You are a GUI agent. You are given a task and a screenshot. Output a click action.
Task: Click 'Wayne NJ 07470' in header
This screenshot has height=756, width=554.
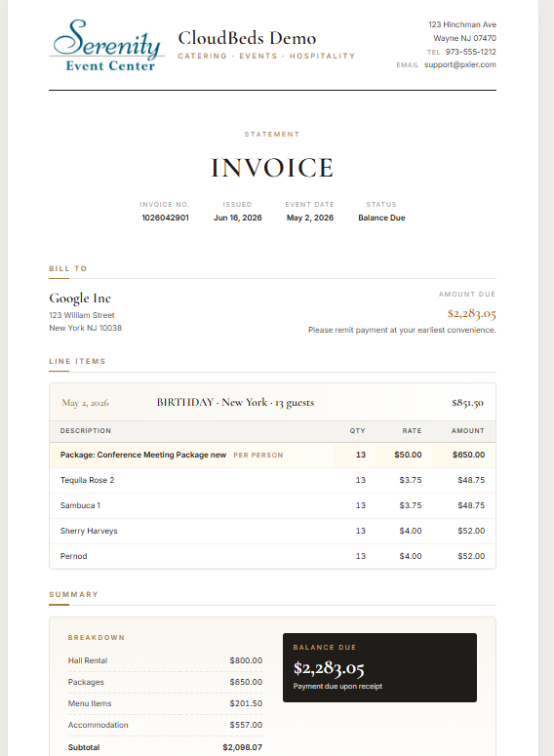[x=464, y=38]
